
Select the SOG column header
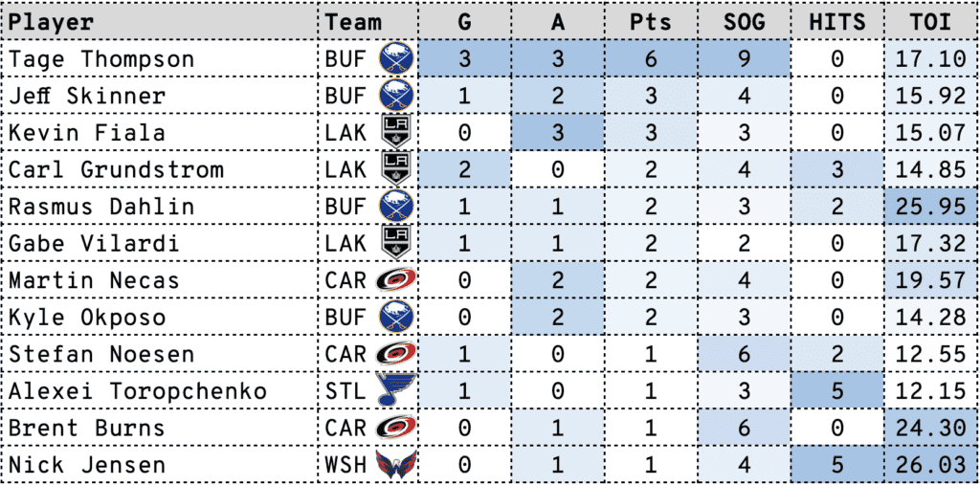[744, 22]
